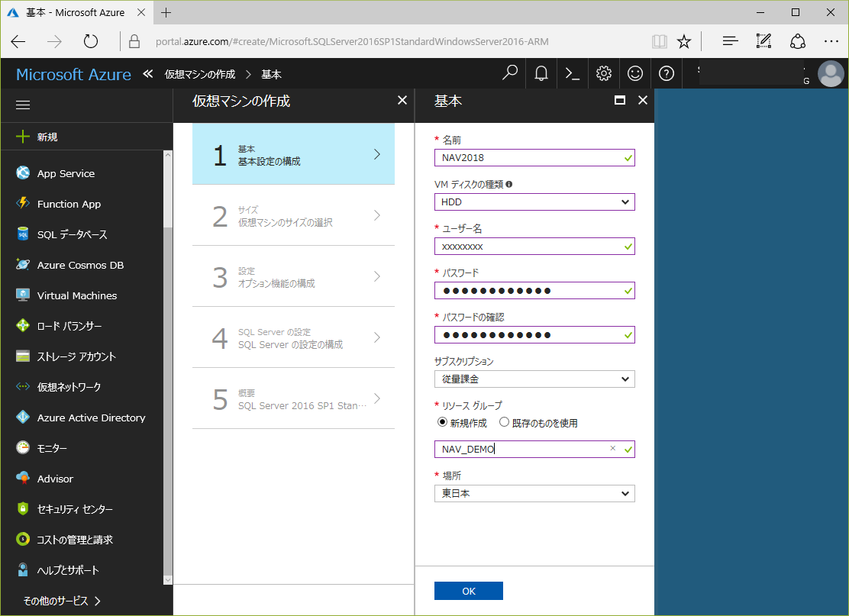Viewport: 849px width, 616px height.
Task: Go back in the browser
Action: (18, 42)
